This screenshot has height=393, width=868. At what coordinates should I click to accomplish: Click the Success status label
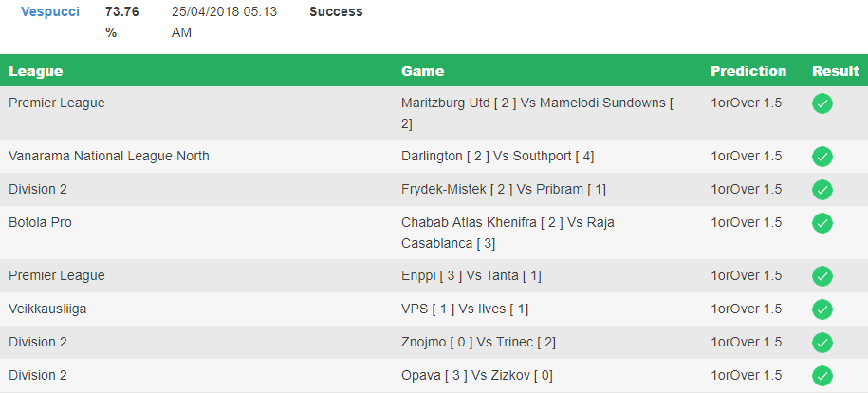(336, 11)
